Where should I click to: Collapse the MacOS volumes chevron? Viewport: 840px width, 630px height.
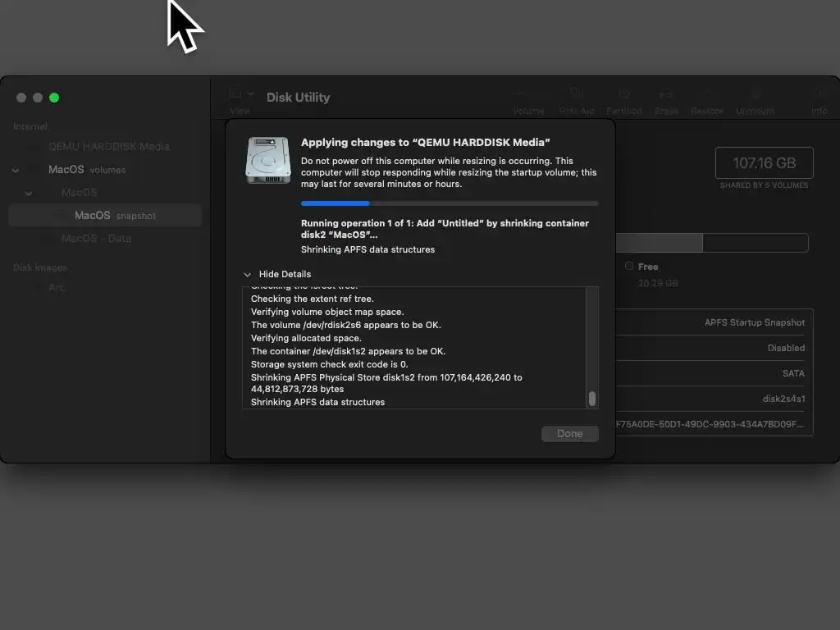point(16,171)
